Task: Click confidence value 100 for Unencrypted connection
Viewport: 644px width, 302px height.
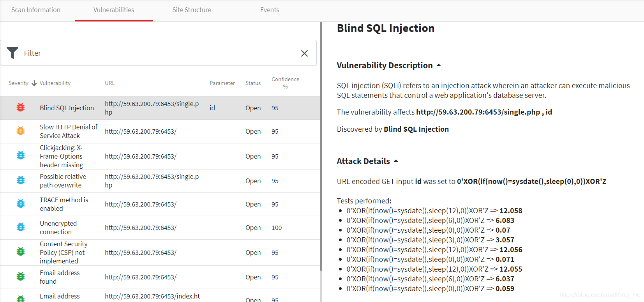Action: [x=277, y=228]
